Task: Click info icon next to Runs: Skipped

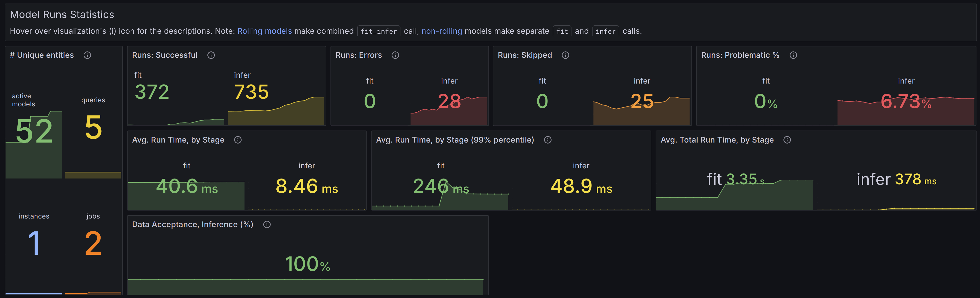Action: (565, 55)
